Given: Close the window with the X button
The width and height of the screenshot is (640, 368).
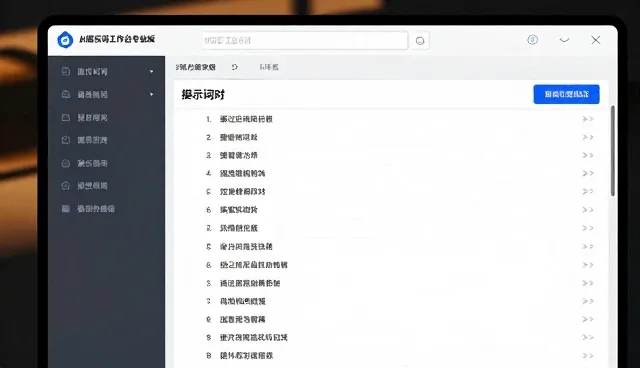Looking at the screenshot, I should point(596,40).
